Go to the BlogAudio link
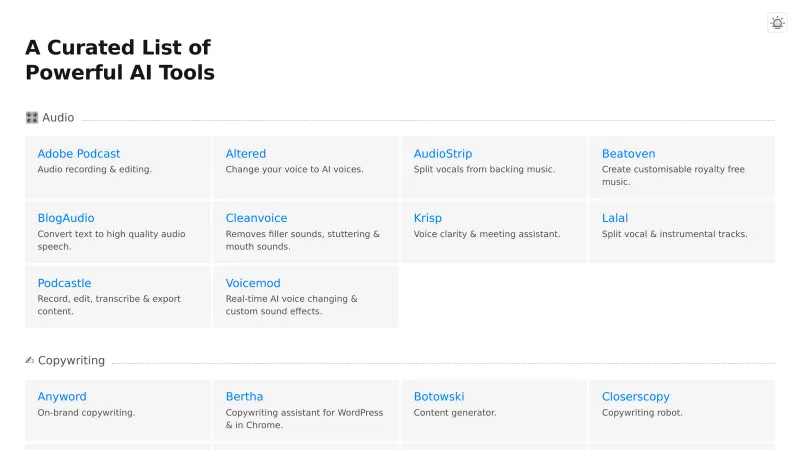The width and height of the screenshot is (800, 450). pos(66,218)
